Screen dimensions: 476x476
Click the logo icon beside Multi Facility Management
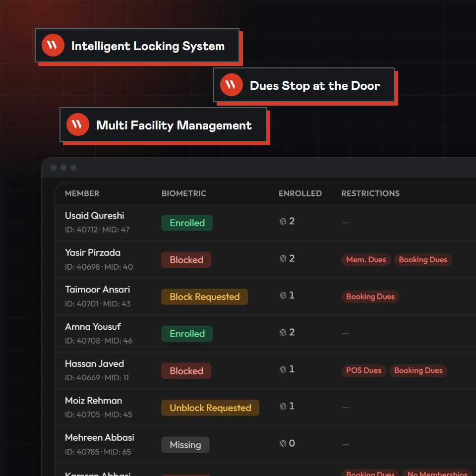(x=78, y=124)
